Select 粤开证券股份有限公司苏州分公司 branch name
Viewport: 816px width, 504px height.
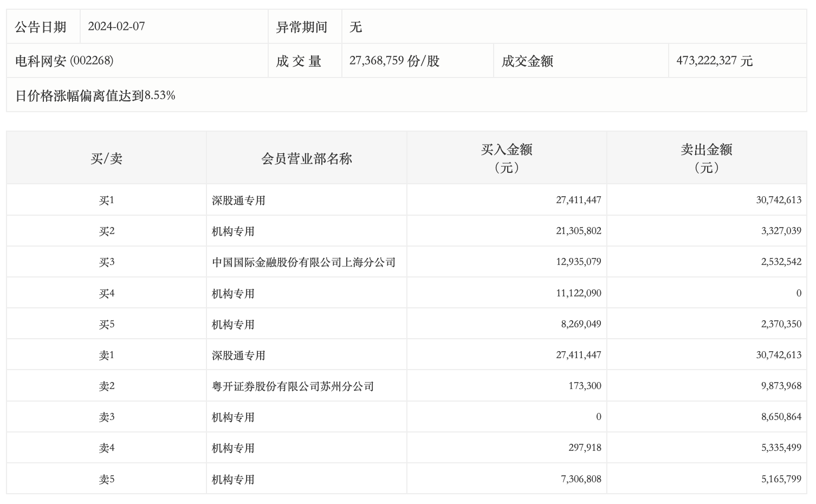pos(293,386)
